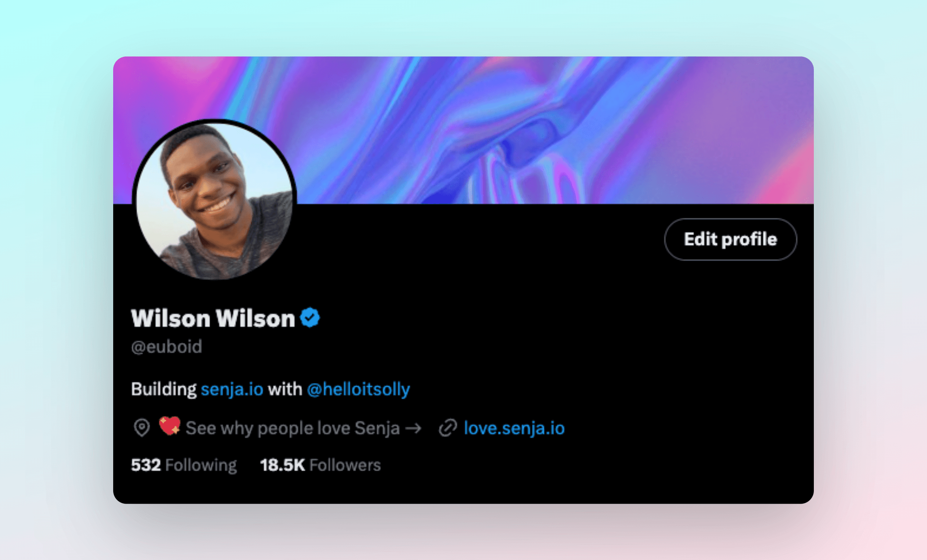Click the sparkling heart emoji
The image size is (927, 560).
pos(170,426)
